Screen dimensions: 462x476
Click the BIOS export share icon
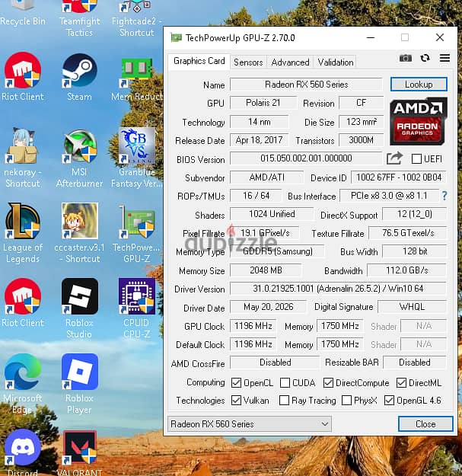[x=394, y=158]
